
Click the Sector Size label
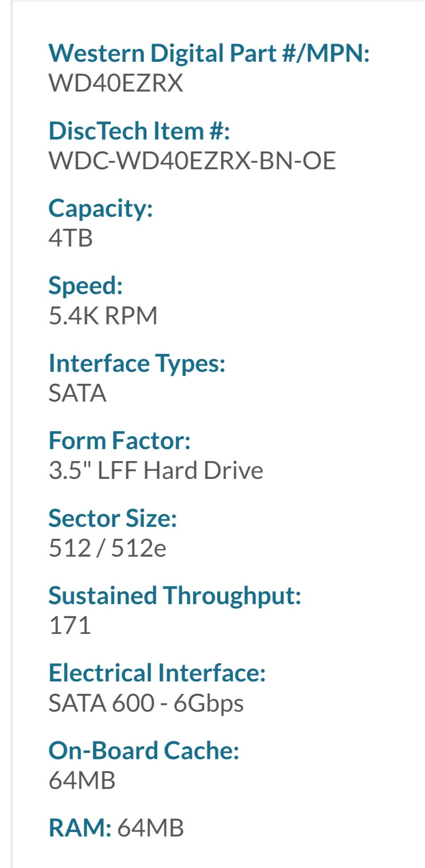(x=112, y=518)
